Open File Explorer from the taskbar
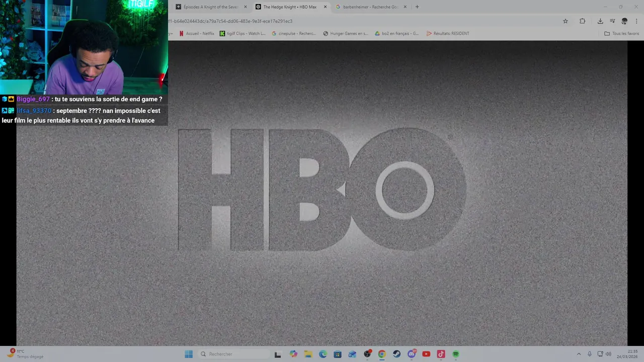The width and height of the screenshot is (644, 362). tap(308, 354)
